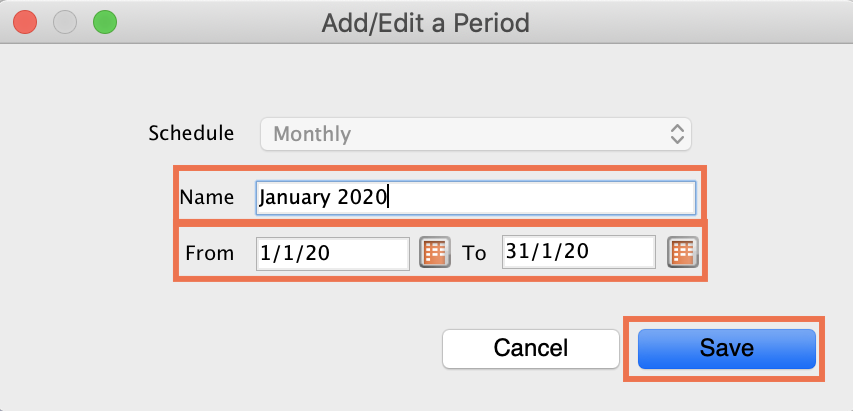The image size is (853, 411).
Task: Hit the green zoom window button
Action: coord(104,20)
